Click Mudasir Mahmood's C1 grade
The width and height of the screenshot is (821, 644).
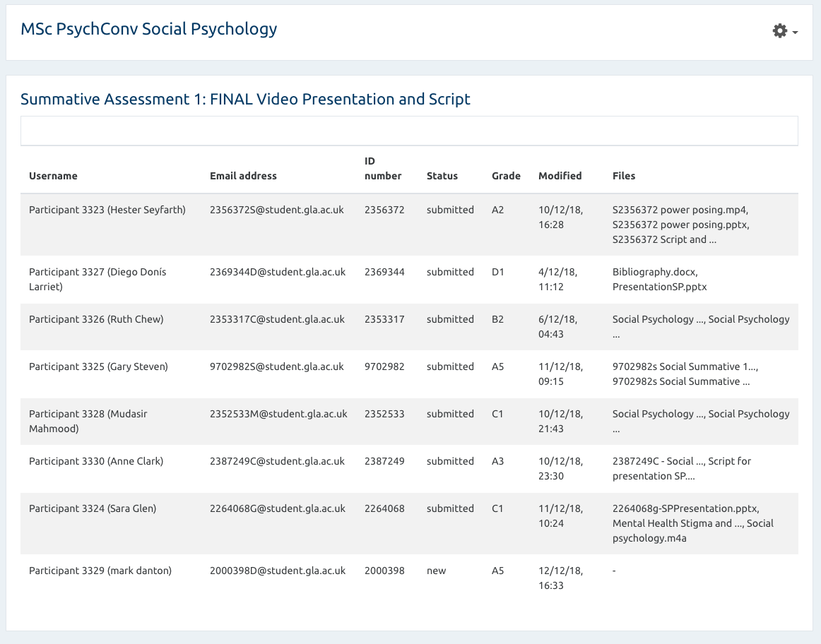pyautogui.click(x=497, y=414)
